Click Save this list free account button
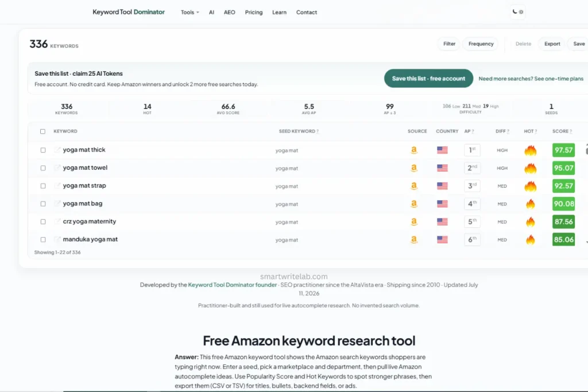This screenshot has height=392, width=588. coord(428,78)
